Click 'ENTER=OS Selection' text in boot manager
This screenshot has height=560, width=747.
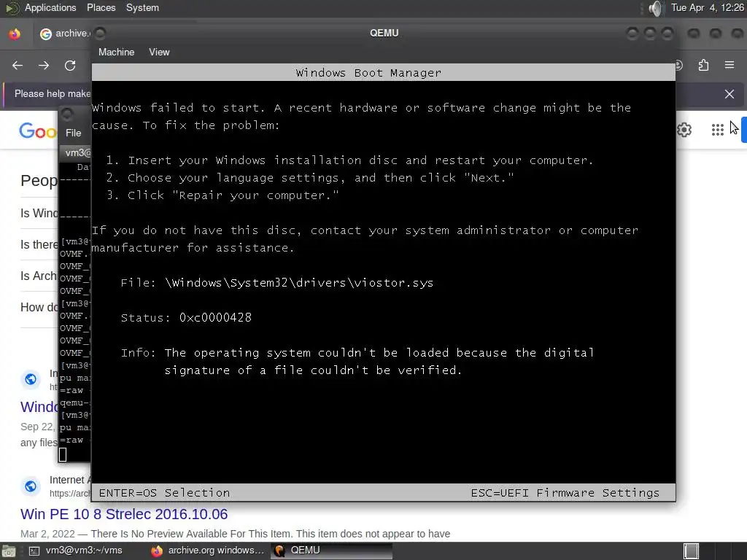(164, 493)
